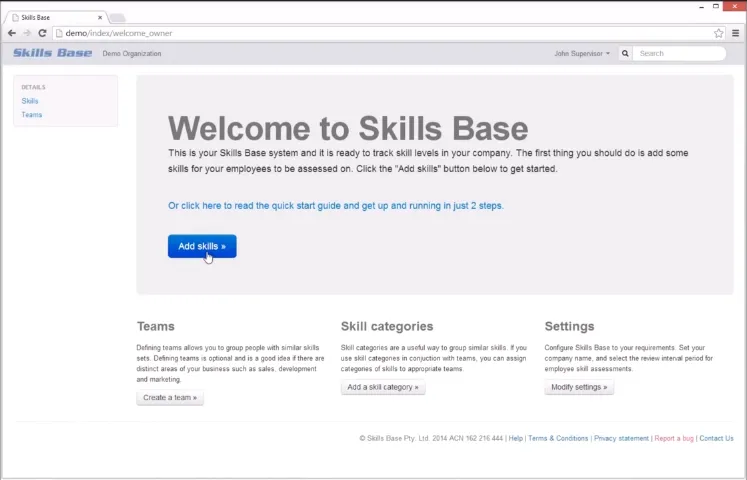Click the Add a skill category button
The width and height of the screenshot is (747, 480).
[x=383, y=387]
